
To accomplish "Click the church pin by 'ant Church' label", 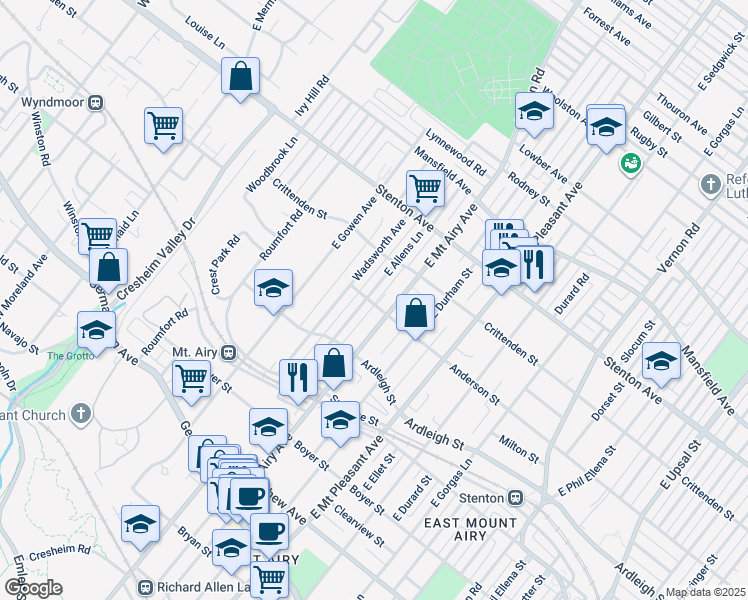I will pyautogui.click(x=81, y=414).
